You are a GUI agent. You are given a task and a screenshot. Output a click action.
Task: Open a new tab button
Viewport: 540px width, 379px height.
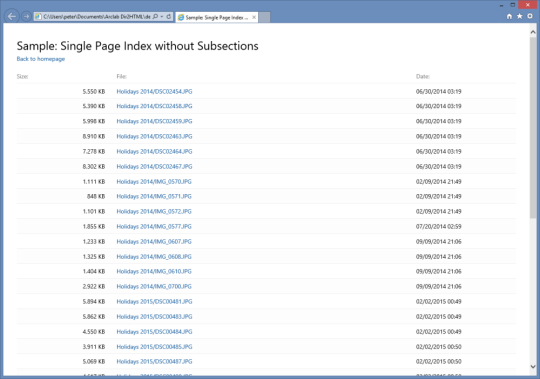coord(264,17)
